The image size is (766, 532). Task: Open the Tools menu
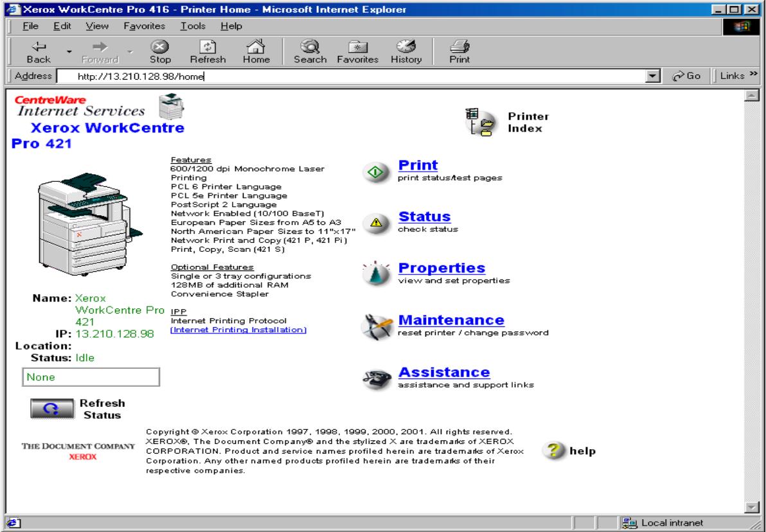pos(193,26)
